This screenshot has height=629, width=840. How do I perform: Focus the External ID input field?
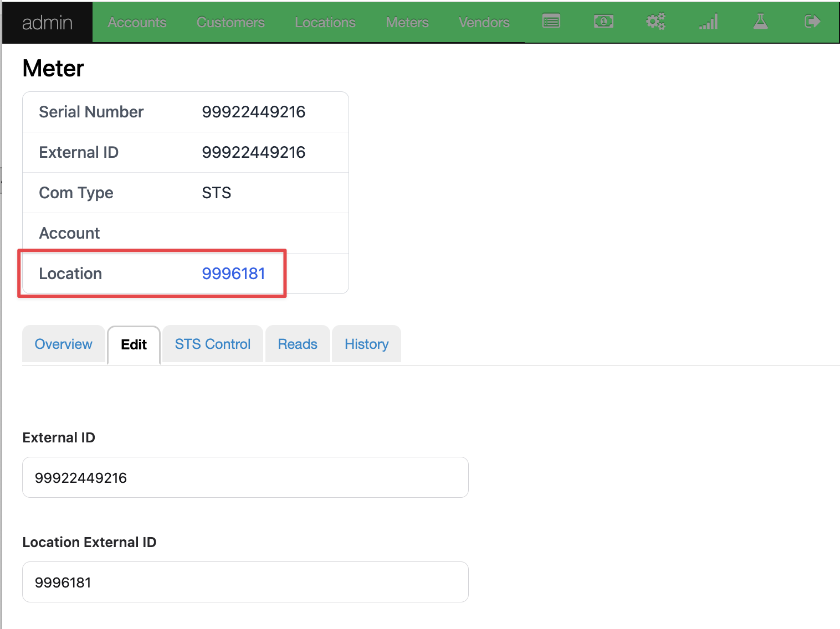pos(245,477)
